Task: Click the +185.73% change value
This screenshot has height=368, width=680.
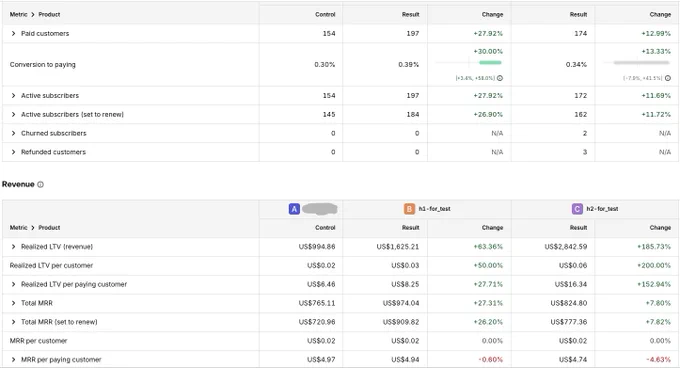Action: pyautogui.click(x=654, y=247)
